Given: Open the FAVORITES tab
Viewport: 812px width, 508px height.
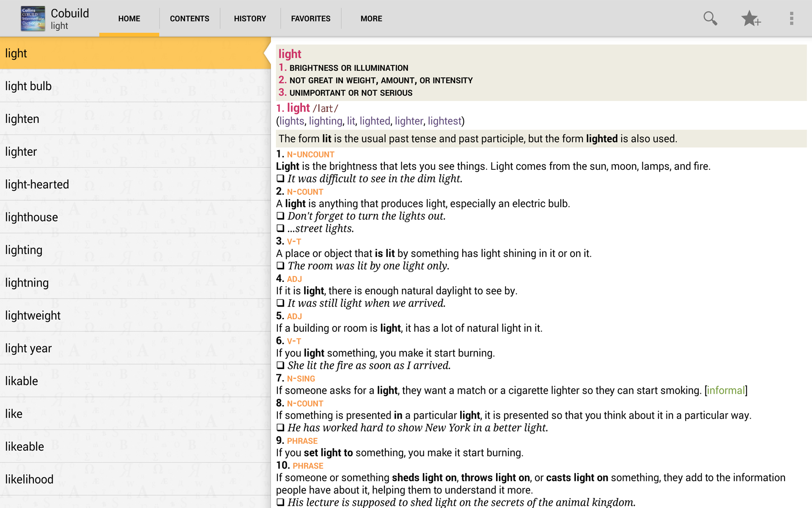Looking at the screenshot, I should (310, 19).
